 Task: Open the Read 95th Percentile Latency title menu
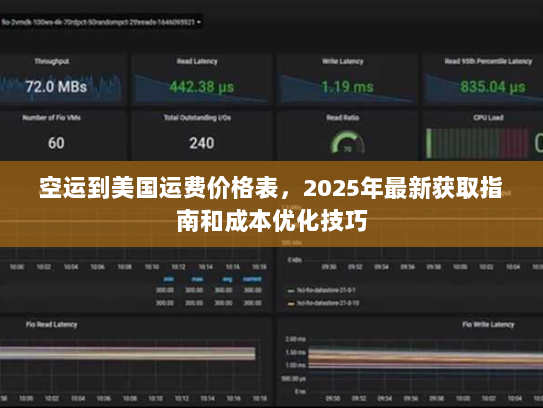(x=488, y=61)
